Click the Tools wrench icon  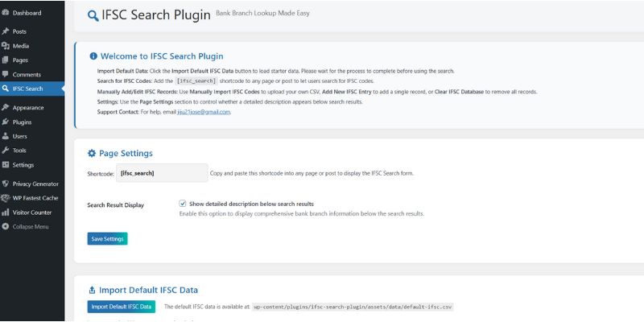pos(6,151)
